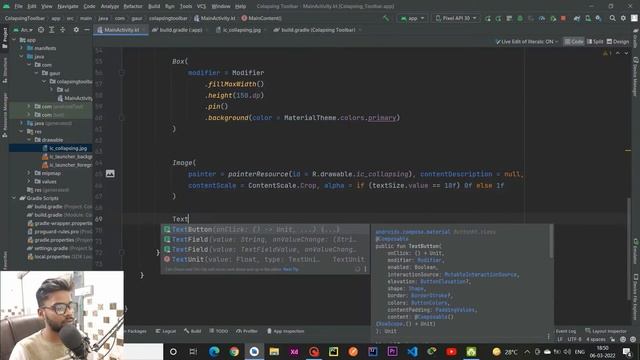Open Microsoft Edge from taskbar
Viewport: 640px width, 360px height.
point(214,351)
